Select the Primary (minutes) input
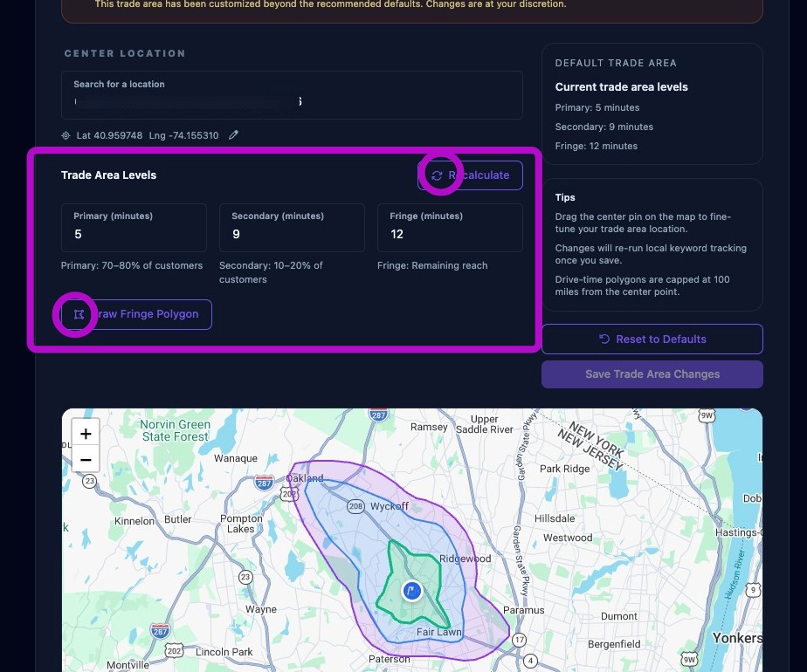Viewport: 807px width, 672px height. pyautogui.click(x=134, y=228)
